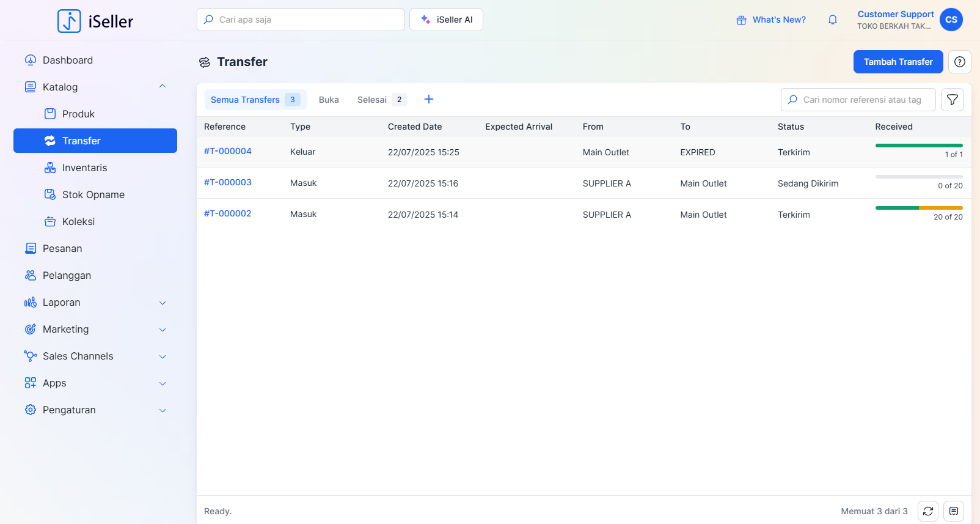Click the Tambah Transfer button
The width and height of the screenshot is (980, 524).
click(898, 62)
